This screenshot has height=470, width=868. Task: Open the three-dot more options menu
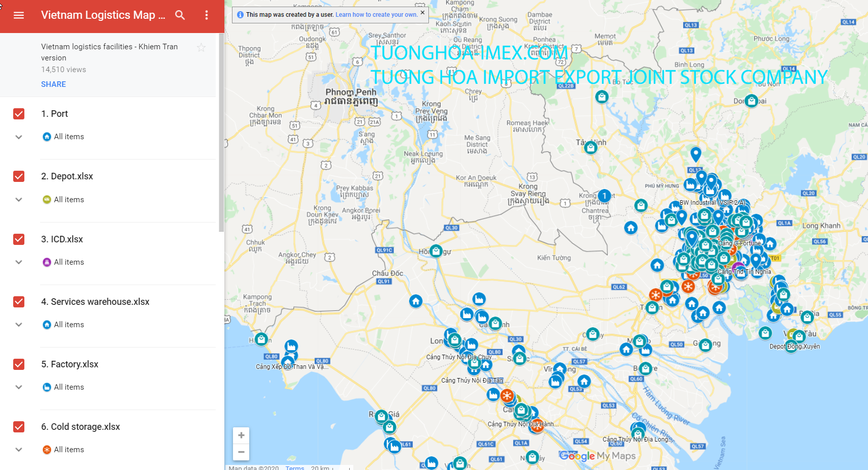[207, 15]
